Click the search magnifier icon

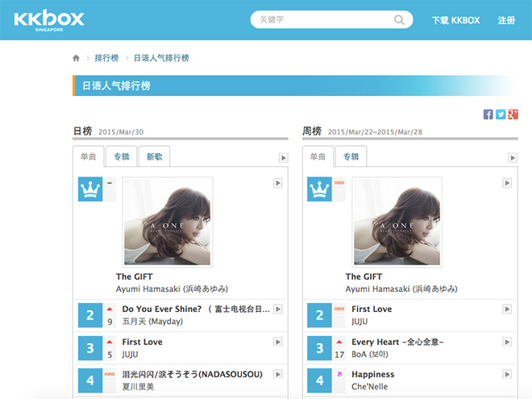[x=399, y=19]
